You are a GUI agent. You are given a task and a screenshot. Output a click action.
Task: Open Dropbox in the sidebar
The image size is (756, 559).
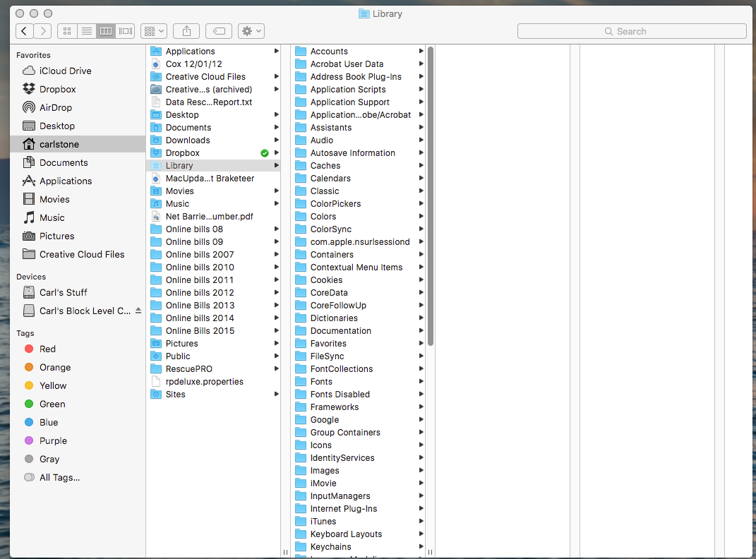(x=78, y=89)
